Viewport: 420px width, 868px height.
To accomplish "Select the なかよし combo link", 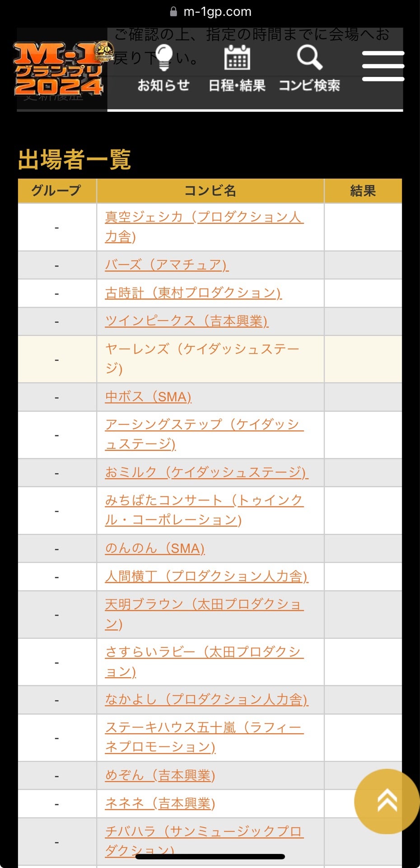I will [206, 699].
